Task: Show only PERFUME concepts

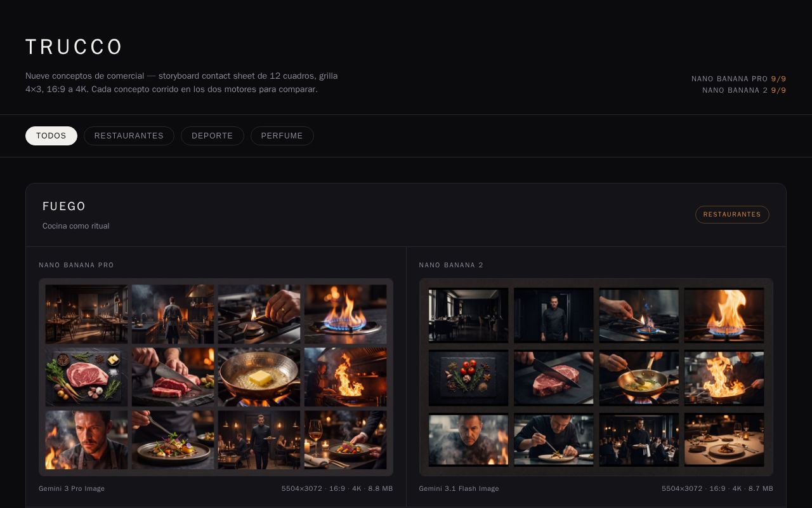Action: point(282,136)
